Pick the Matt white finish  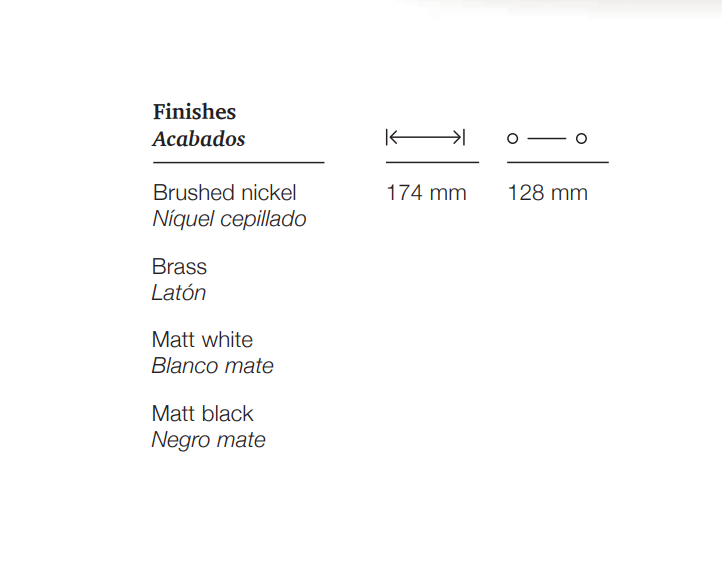(202, 340)
